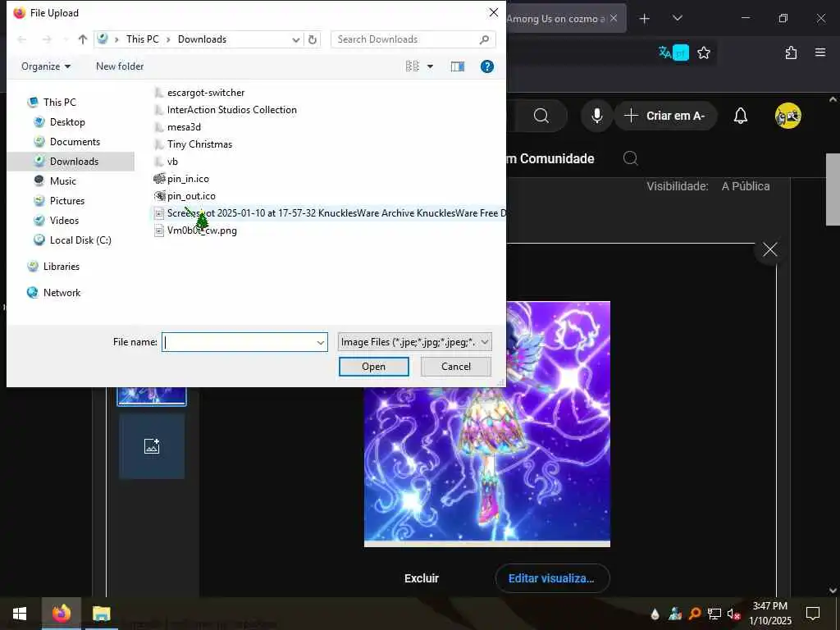Select Music in the navigation pane
Viewport: 840px width, 630px height.
click(x=62, y=181)
